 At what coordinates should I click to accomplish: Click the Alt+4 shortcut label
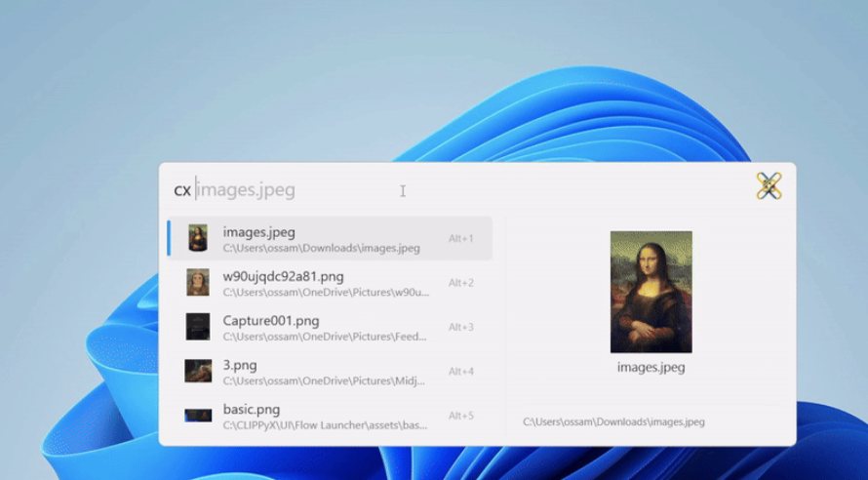pyautogui.click(x=460, y=372)
